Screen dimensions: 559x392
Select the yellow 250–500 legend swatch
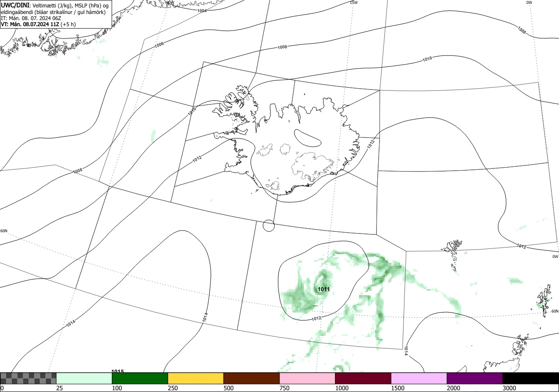196,378
